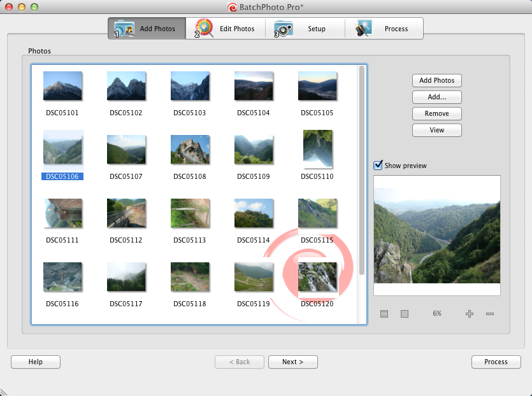
Task: Click the photo list vertical scrollbar
Action: [x=362, y=170]
